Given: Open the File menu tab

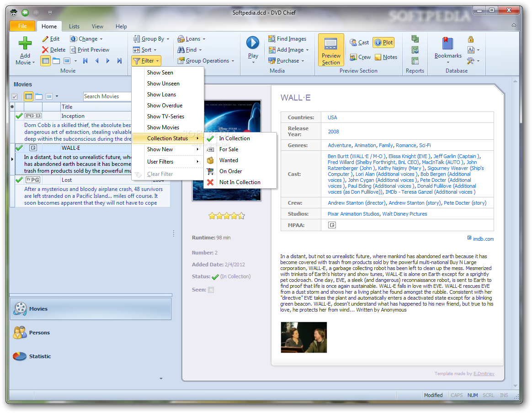Looking at the screenshot, I should [22, 26].
